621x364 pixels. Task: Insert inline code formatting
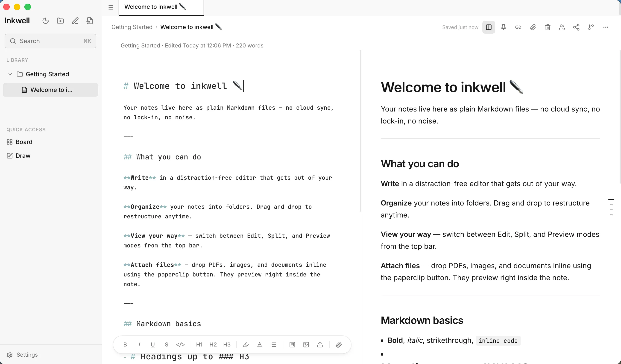(x=180, y=344)
